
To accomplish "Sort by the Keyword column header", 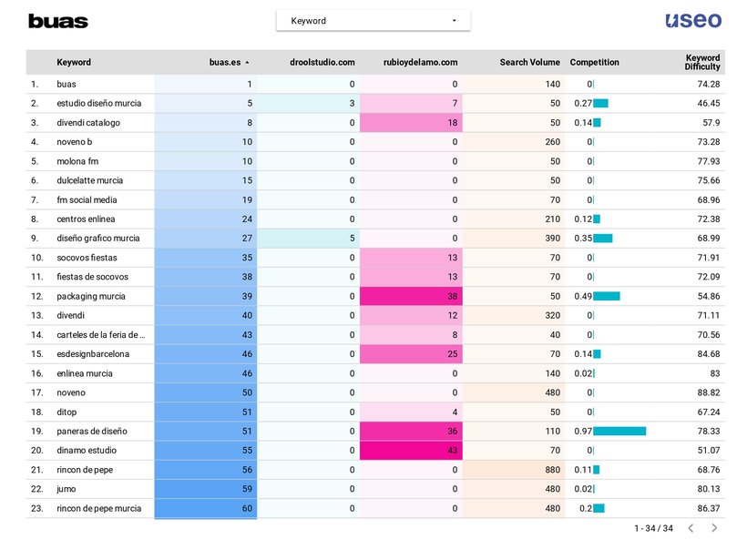I will click(x=74, y=63).
